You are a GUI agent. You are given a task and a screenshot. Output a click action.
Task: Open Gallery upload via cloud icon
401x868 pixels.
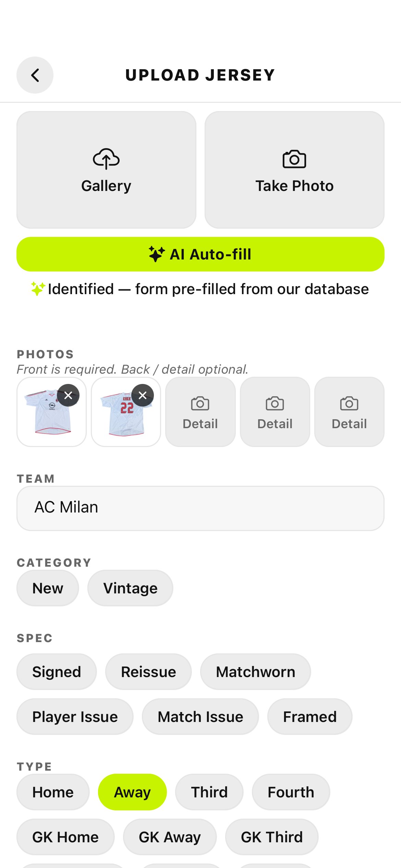(106, 159)
